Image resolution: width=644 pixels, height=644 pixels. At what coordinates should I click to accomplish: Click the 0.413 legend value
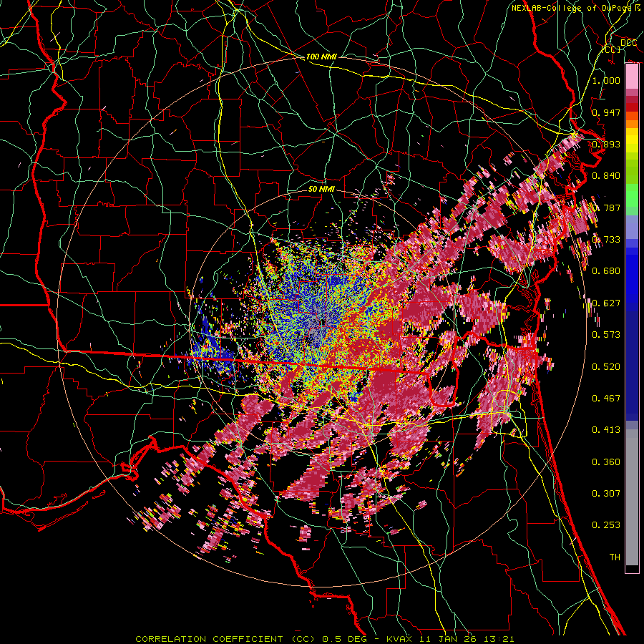point(606,430)
